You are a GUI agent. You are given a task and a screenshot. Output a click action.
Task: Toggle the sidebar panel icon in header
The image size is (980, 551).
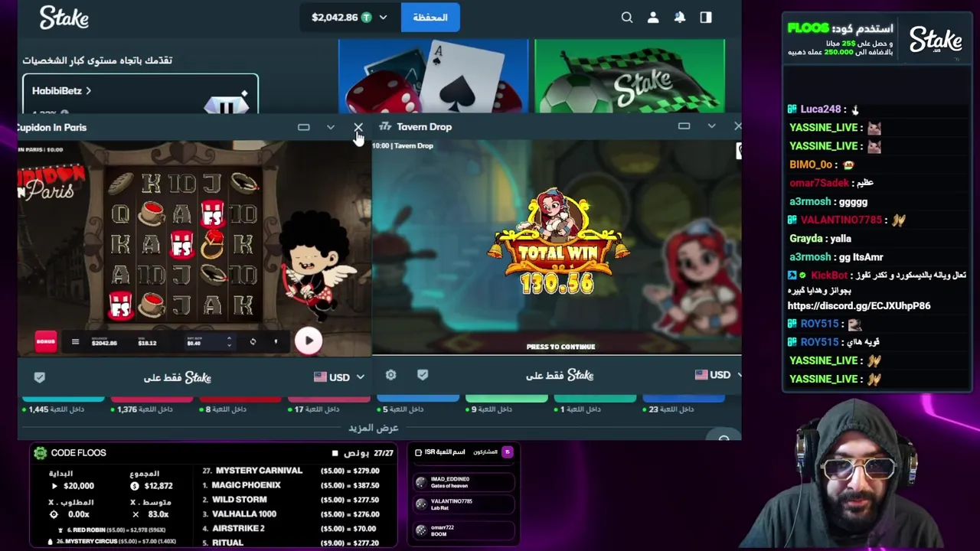point(706,17)
